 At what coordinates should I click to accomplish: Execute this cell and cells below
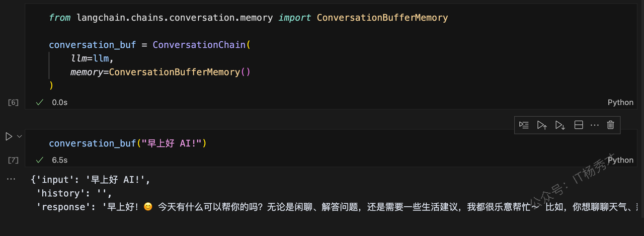point(560,125)
